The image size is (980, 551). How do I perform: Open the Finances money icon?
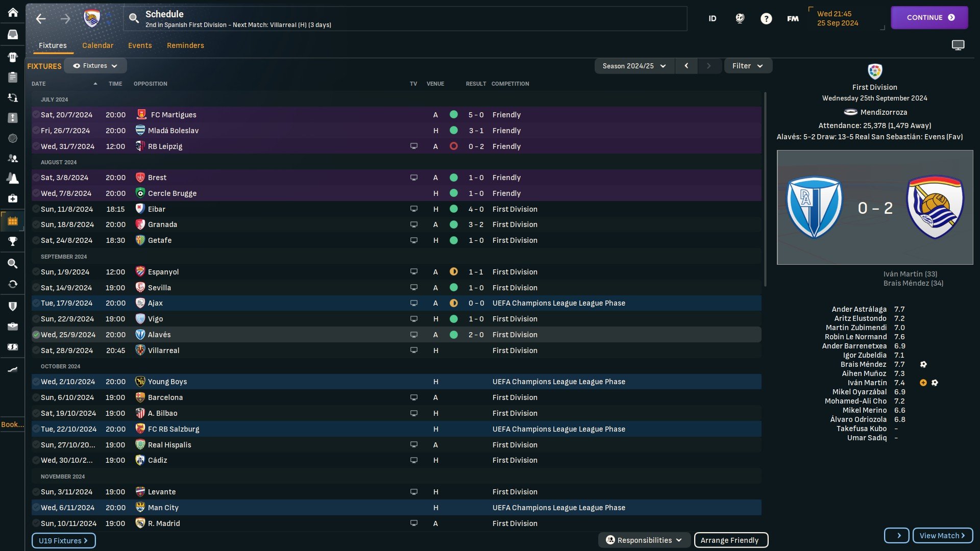click(x=13, y=347)
